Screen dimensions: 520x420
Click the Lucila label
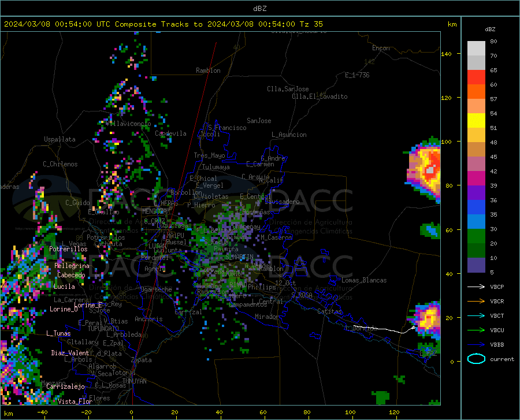[64, 287]
